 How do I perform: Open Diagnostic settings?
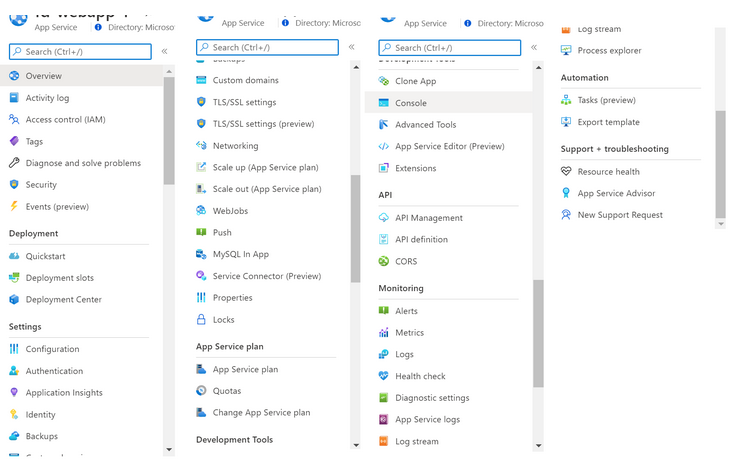[x=432, y=398]
